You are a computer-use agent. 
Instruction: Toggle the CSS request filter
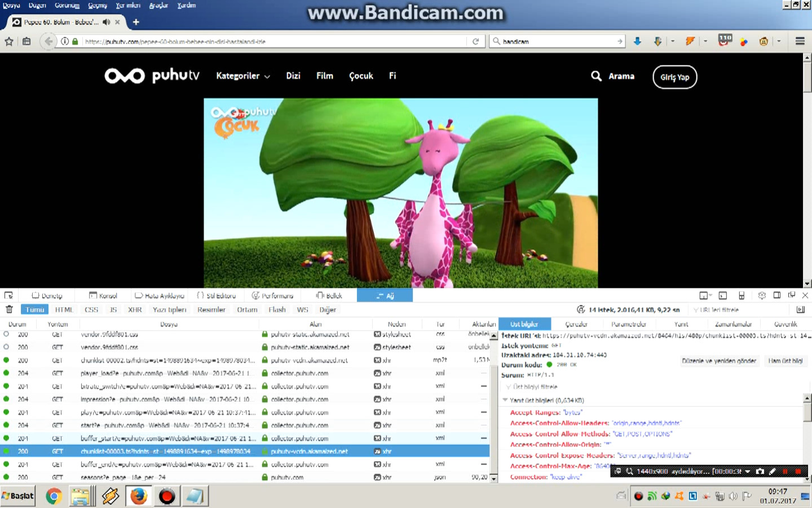(91, 309)
